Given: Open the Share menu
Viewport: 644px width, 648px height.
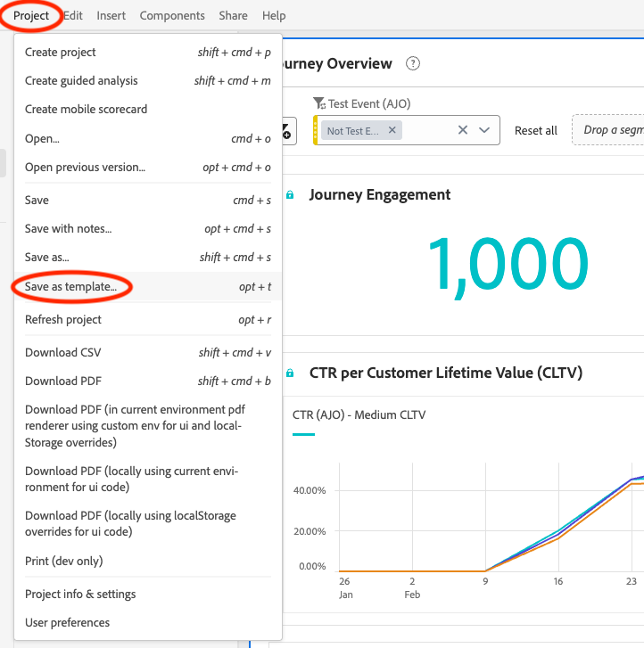Looking at the screenshot, I should [x=234, y=15].
